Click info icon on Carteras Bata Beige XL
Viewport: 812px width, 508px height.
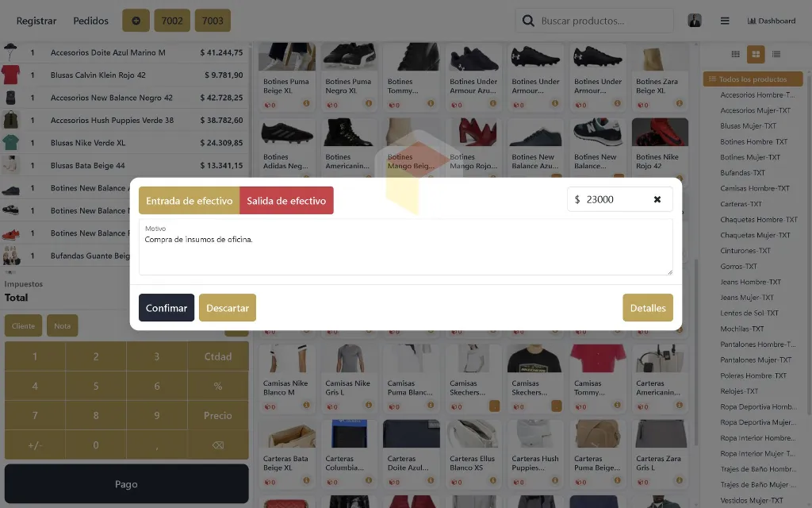pos(307,480)
